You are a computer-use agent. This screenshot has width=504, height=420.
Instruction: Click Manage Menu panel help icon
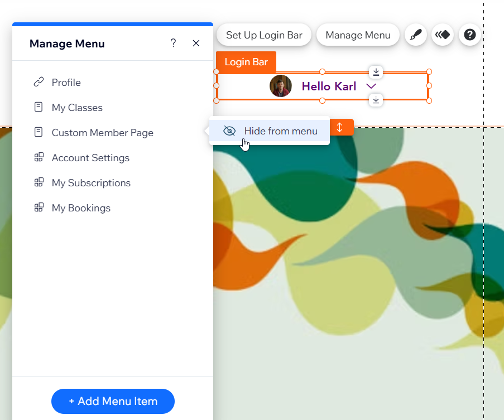(x=173, y=44)
